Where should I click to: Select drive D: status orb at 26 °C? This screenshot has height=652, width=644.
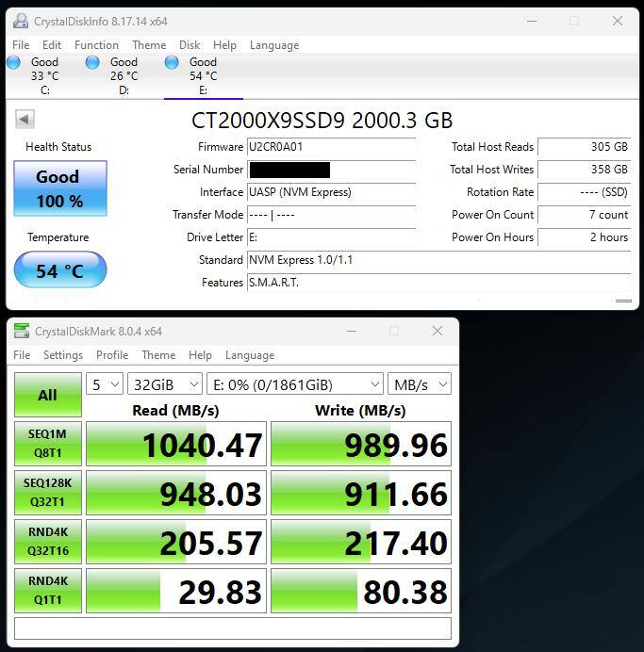92,63
